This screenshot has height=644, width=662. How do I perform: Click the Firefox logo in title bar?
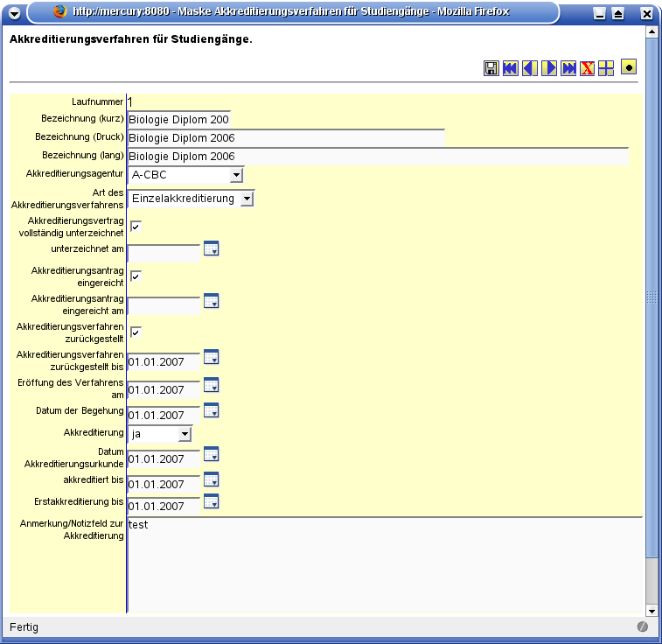pos(60,11)
